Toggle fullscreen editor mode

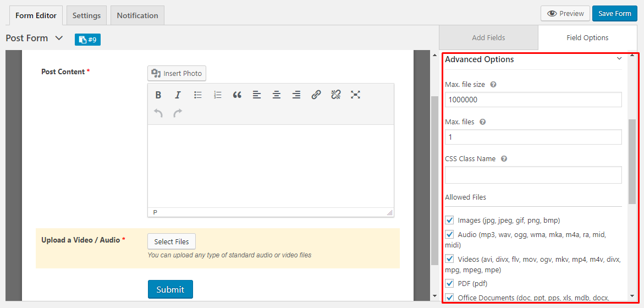[x=355, y=95]
